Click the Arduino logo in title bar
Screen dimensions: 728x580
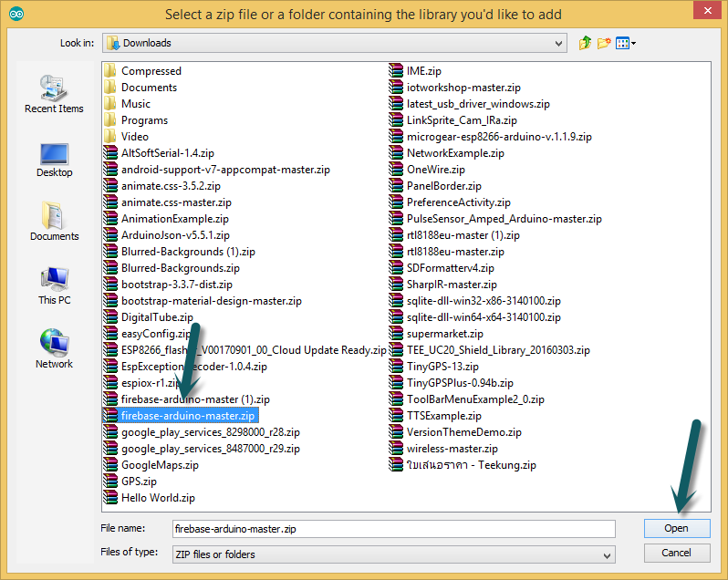point(16,14)
